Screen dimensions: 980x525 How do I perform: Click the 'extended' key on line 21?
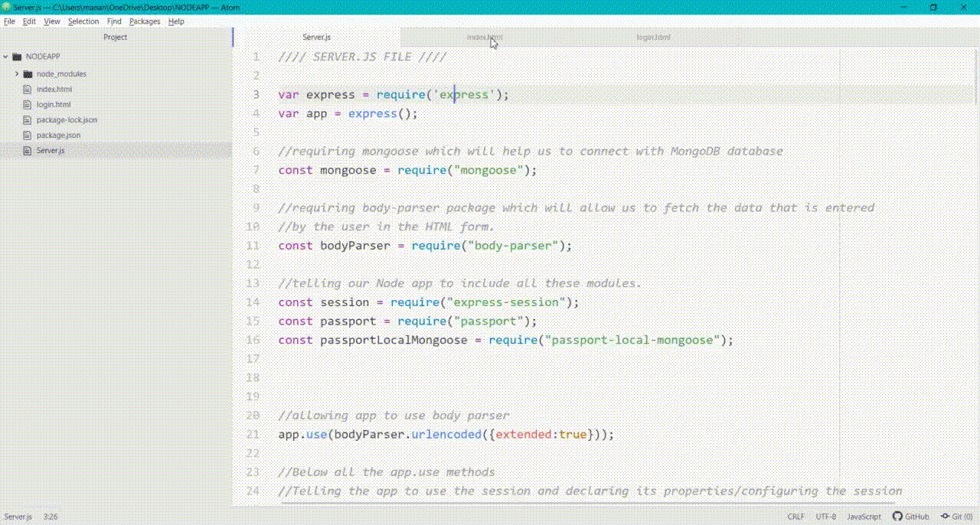pyautogui.click(x=523, y=435)
